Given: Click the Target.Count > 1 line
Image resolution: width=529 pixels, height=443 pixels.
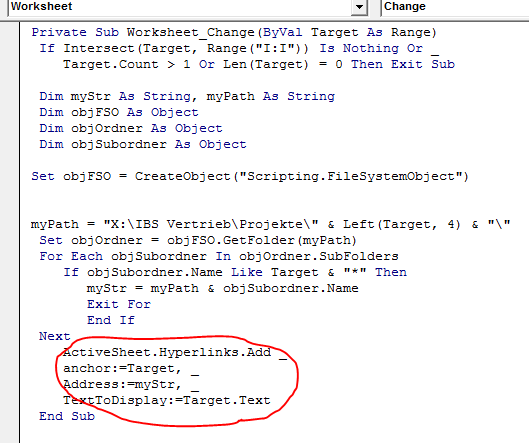Looking at the screenshot, I should tap(259, 64).
